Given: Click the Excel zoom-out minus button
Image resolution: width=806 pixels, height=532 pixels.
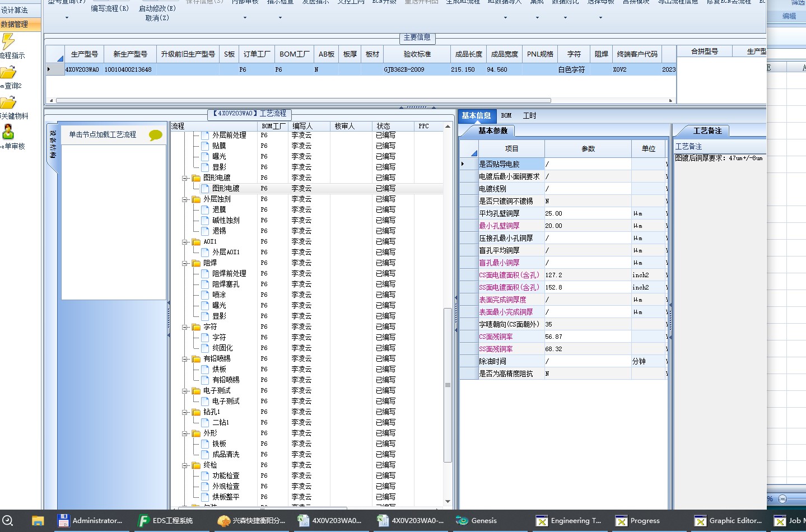Looking at the screenshot, I should (782, 498).
